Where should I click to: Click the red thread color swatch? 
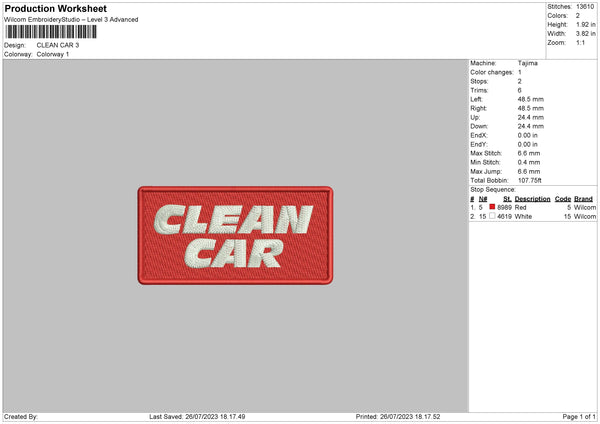[x=492, y=207]
